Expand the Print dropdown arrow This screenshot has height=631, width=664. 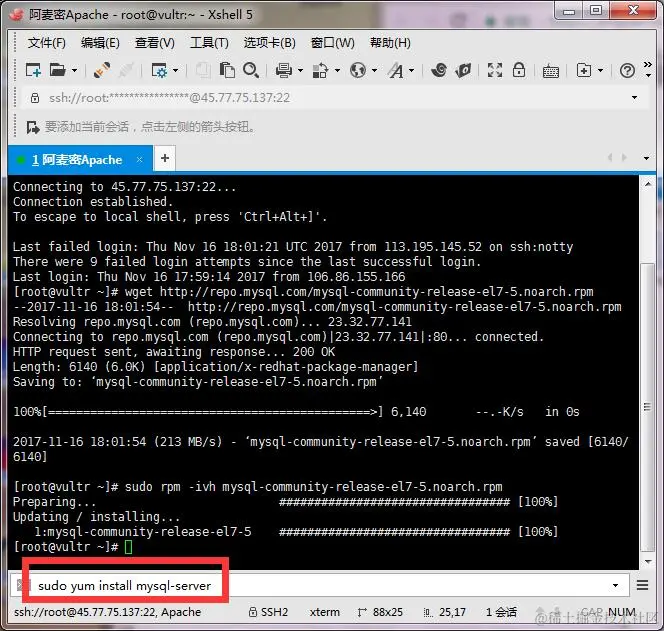point(300,70)
